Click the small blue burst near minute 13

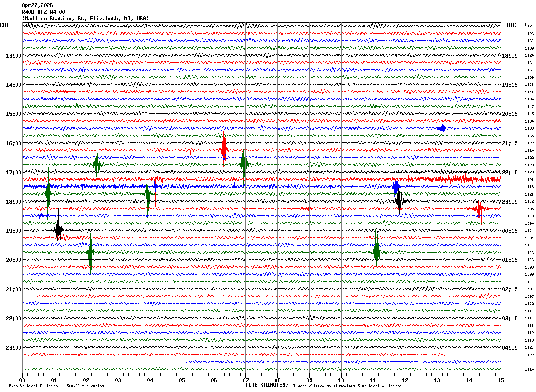tap(442, 128)
